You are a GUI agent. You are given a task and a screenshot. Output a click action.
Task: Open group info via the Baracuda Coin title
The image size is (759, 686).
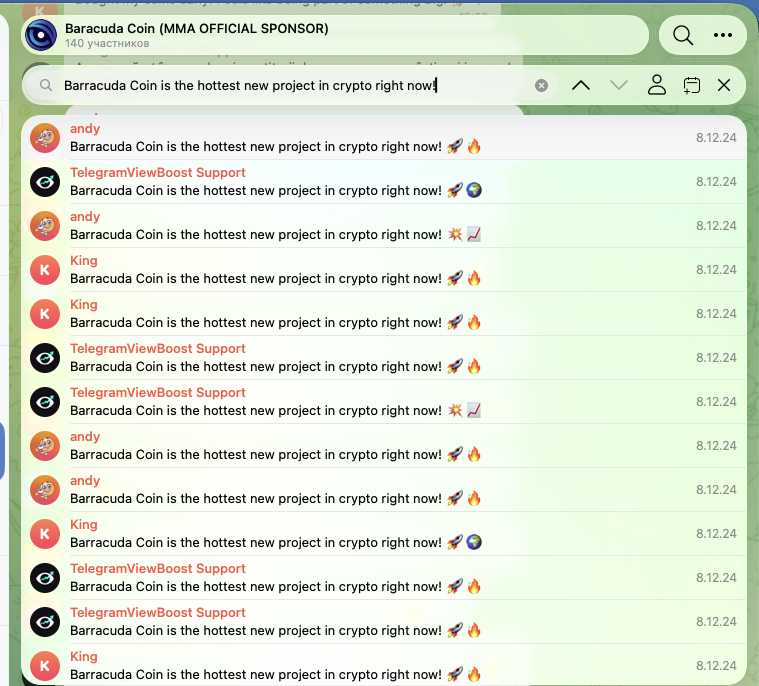coord(197,29)
